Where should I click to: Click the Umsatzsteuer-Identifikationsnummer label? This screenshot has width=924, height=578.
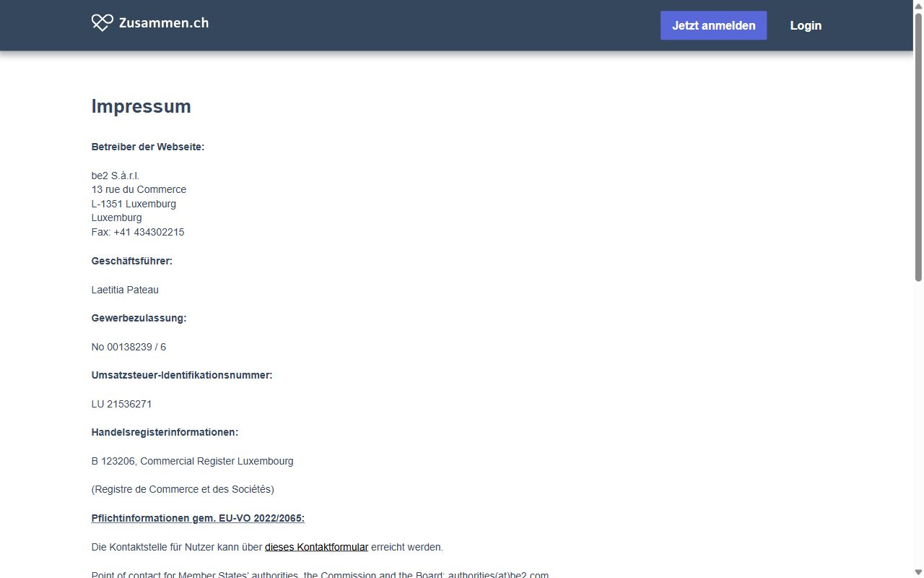pyautogui.click(x=182, y=375)
